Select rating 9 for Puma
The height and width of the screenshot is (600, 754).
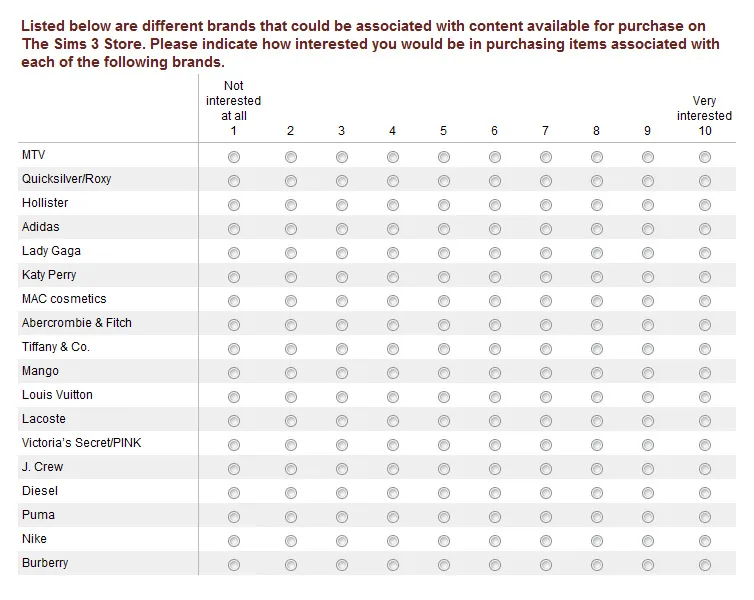click(x=648, y=517)
